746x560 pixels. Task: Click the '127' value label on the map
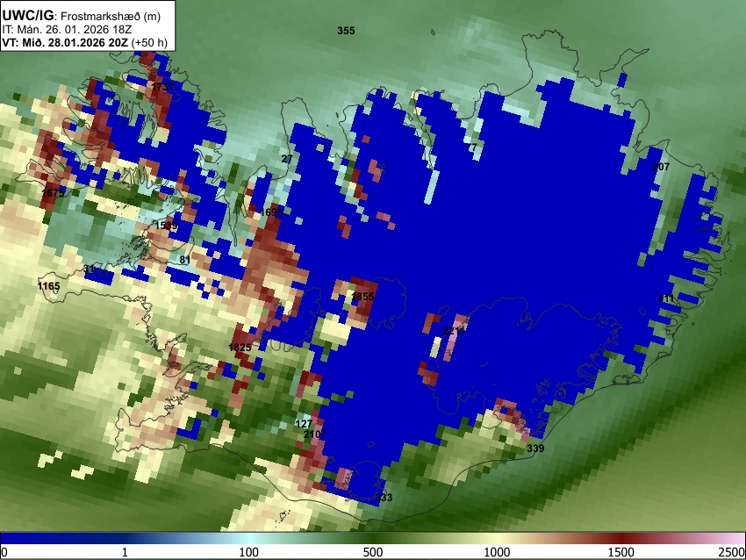tap(304, 423)
